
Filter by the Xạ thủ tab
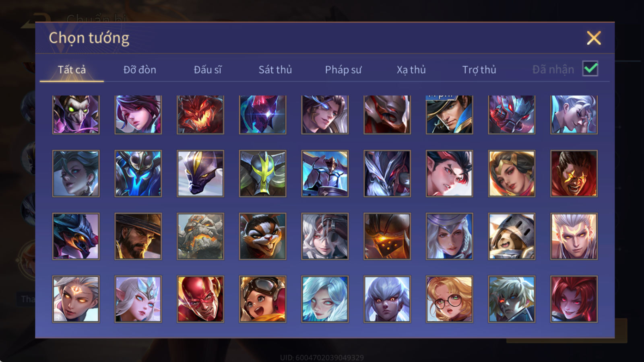[411, 70]
